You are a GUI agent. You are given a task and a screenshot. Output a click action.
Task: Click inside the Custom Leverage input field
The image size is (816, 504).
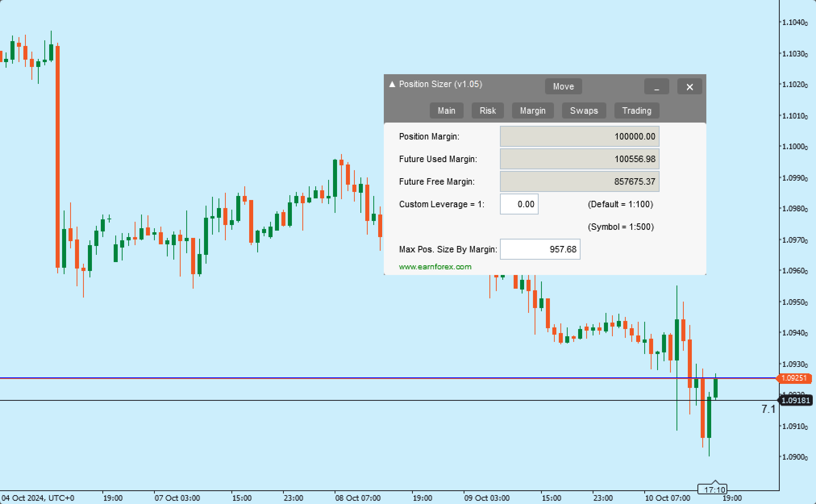point(519,204)
